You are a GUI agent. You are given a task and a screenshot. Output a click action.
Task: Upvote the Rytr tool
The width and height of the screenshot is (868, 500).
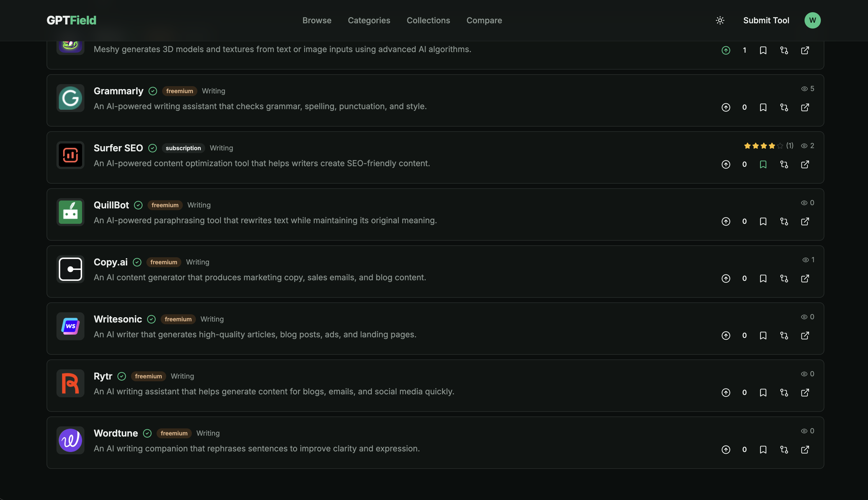725,393
